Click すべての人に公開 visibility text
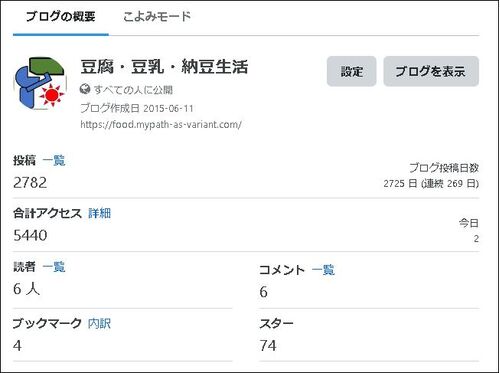 tap(133, 90)
